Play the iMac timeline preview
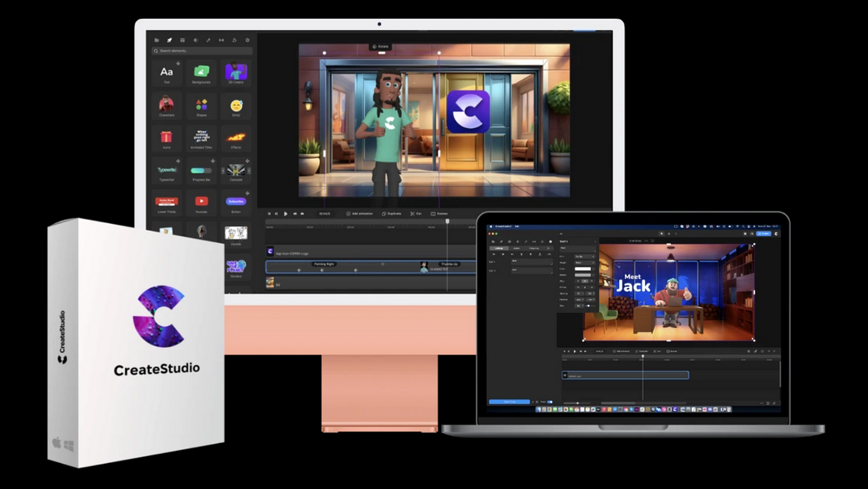This screenshot has width=868, height=489. coord(286,213)
